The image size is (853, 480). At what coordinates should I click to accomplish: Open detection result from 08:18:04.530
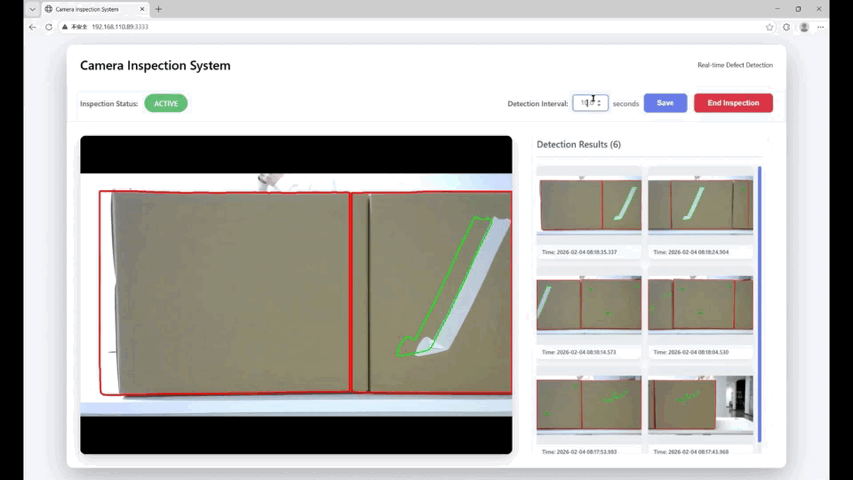pyautogui.click(x=701, y=312)
